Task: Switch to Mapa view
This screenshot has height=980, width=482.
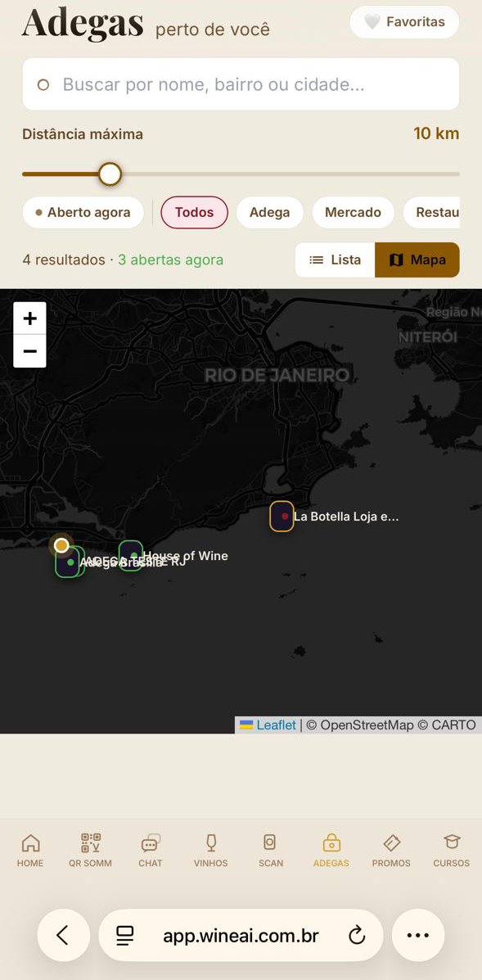Action: (x=417, y=260)
